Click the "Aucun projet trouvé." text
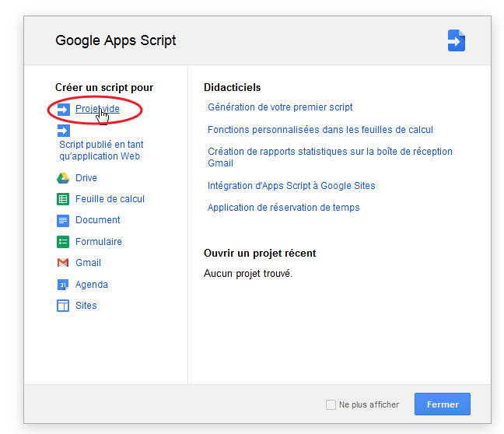This screenshot has width=504, height=434. click(248, 274)
